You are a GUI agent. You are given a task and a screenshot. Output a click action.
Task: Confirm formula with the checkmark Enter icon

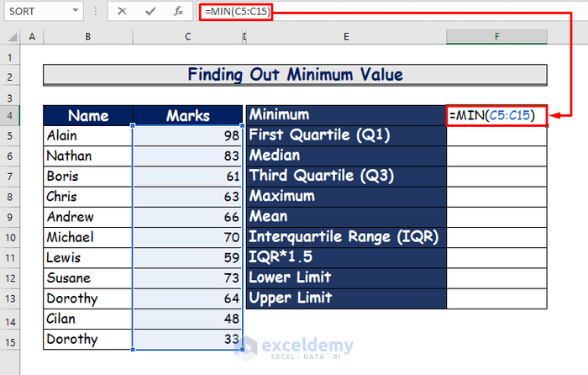point(150,11)
